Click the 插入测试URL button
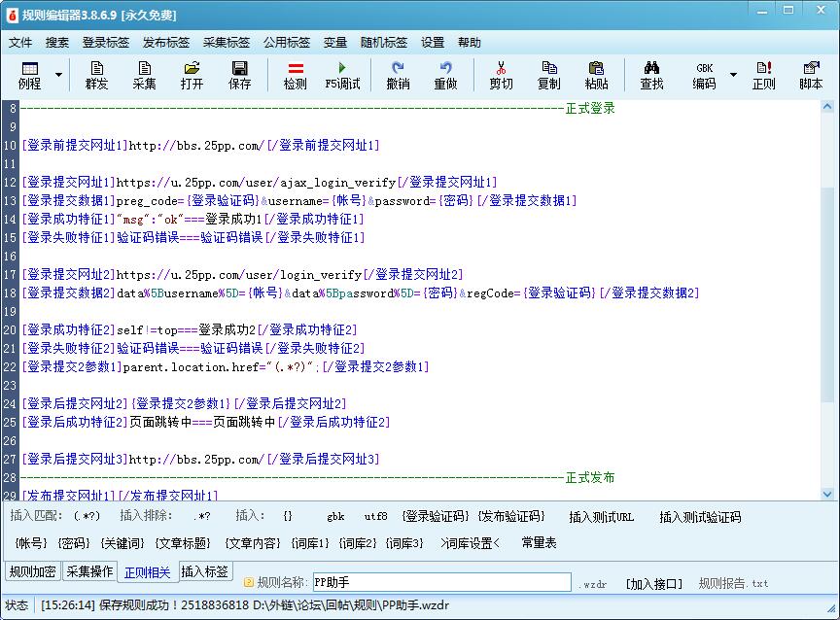The image size is (840, 620). tap(601, 517)
